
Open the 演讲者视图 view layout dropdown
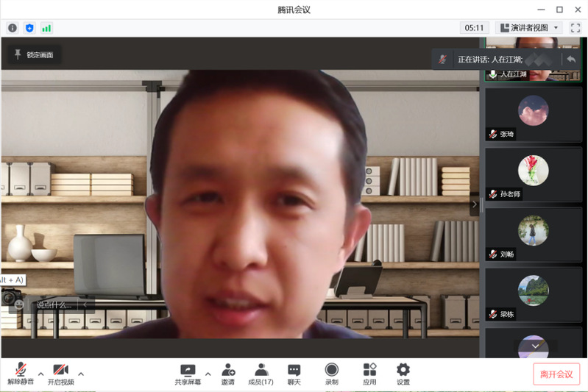click(528, 28)
